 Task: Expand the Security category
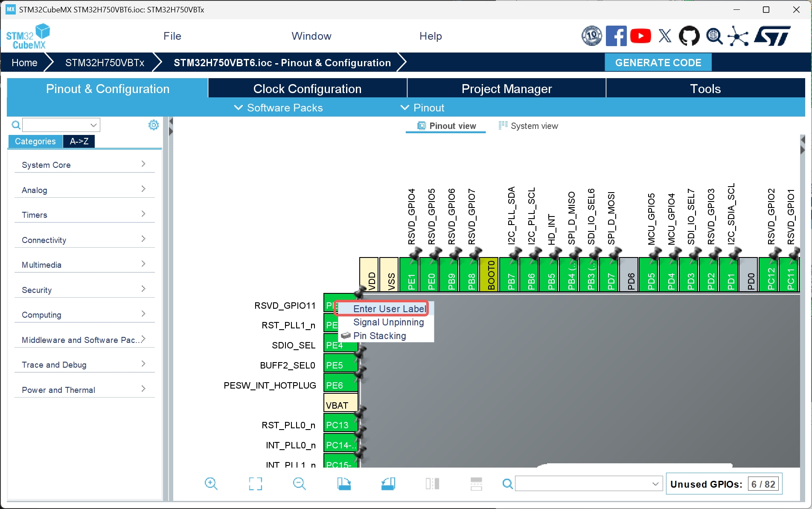pyautogui.click(x=84, y=290)
